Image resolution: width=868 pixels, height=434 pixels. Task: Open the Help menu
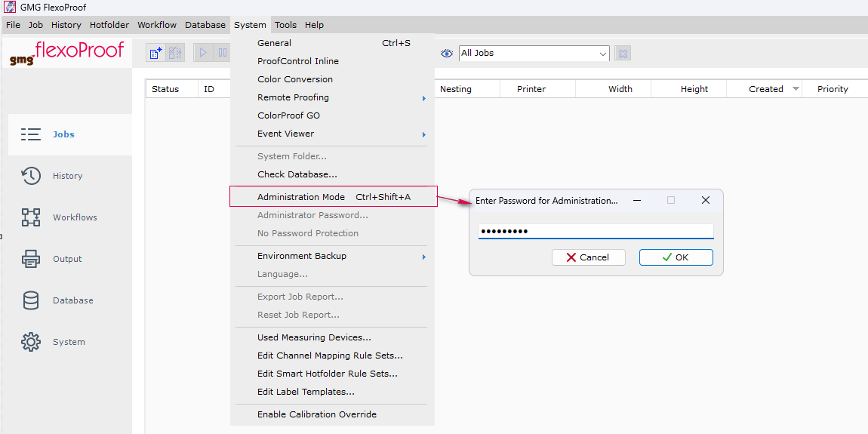tap(315, 25)
